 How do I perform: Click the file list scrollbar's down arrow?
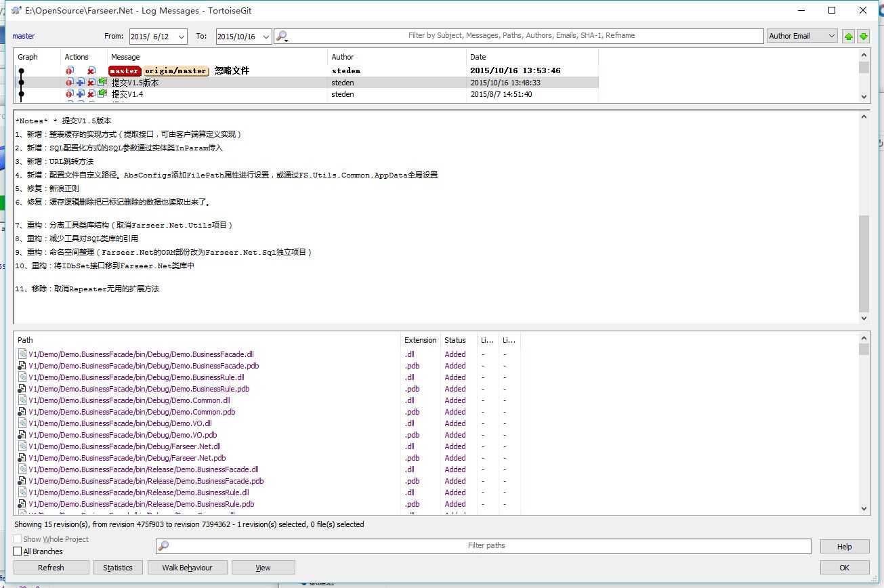[864, 509]
